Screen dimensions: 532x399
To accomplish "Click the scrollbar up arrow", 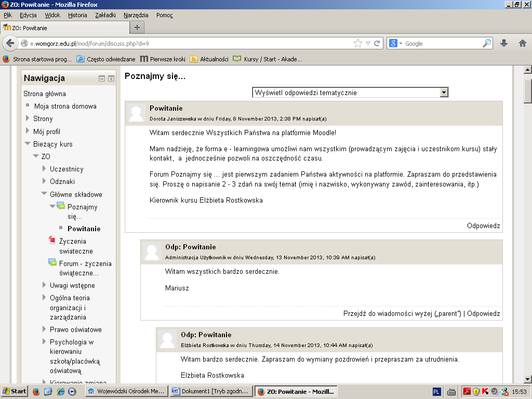I will click(528, 70).
